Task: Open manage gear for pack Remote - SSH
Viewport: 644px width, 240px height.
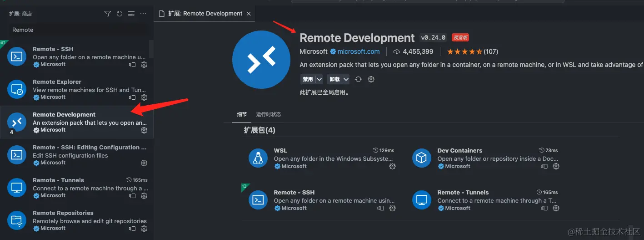Action: 393,209
